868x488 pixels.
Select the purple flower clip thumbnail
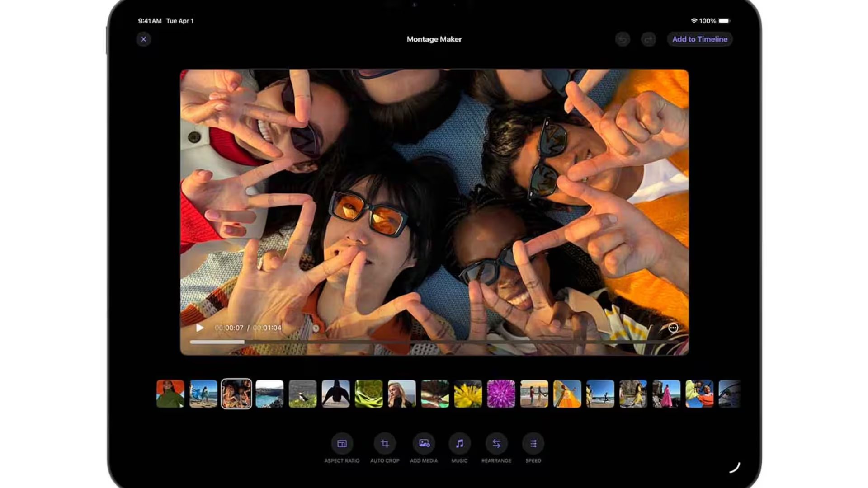(501, 394)
